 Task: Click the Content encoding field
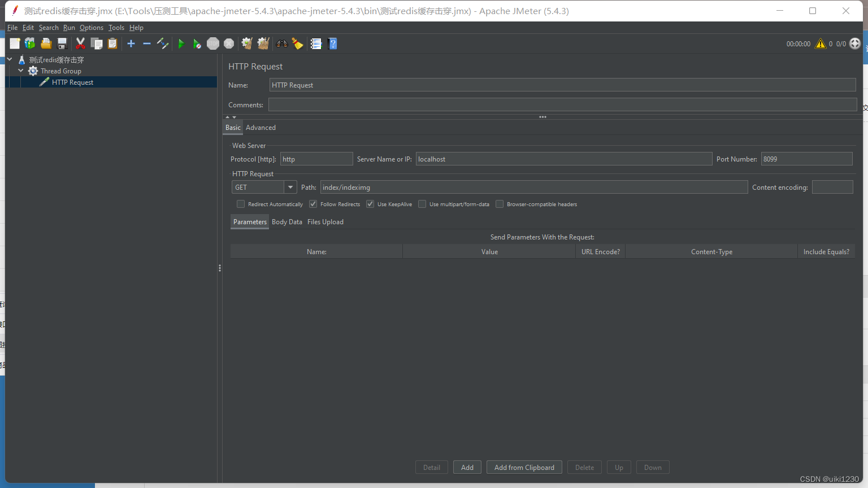[832, 187]
